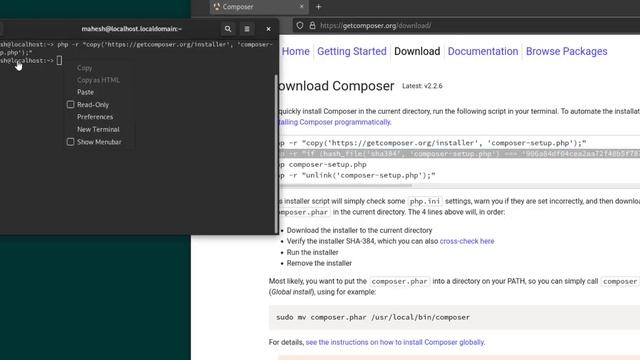Click the terminal title mahesh@localhost.localdomain

pyautogui.click(x=131, y=29)
